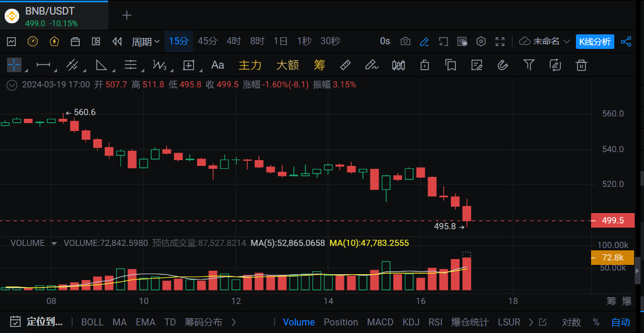Screen dimensions: 644x333
Task: Click the 定位到 locate button
Action: [38, 322]
